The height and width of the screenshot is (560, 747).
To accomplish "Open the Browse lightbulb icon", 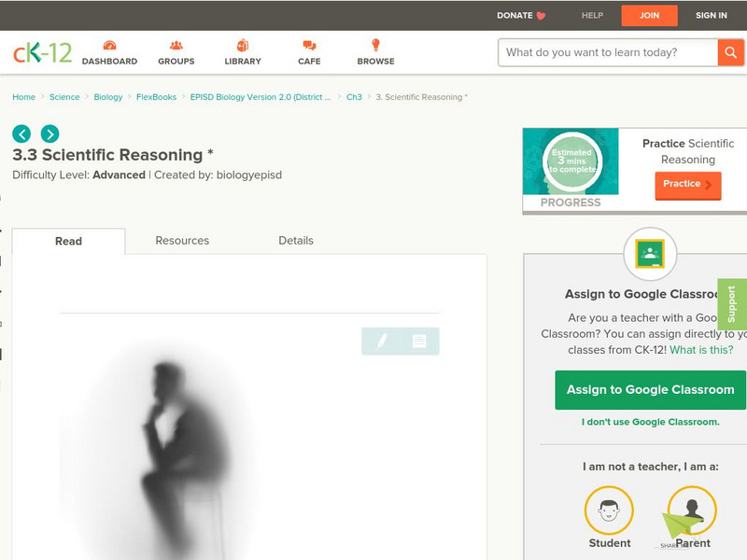I will click(375, 45).
